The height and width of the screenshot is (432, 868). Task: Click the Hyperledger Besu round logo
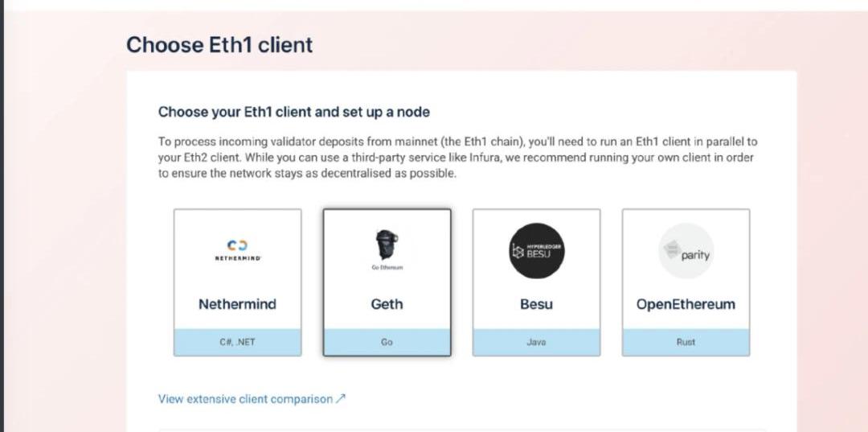536,250
